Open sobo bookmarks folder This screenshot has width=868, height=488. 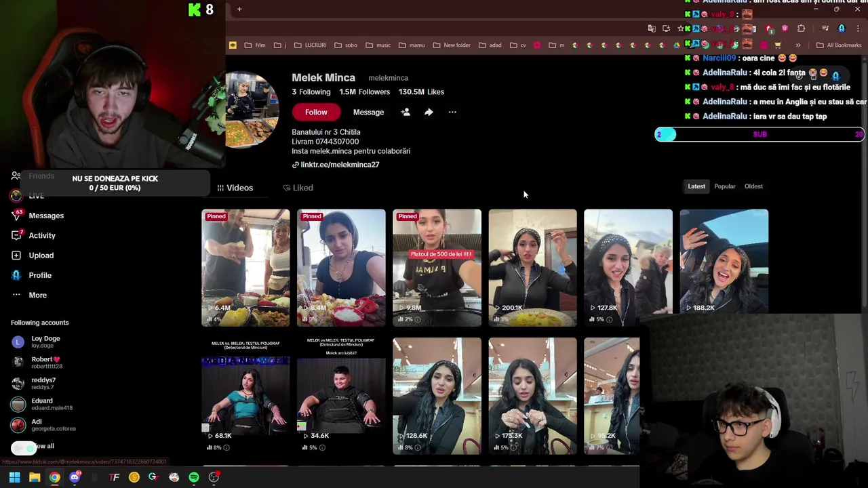[x=345, y=45]
